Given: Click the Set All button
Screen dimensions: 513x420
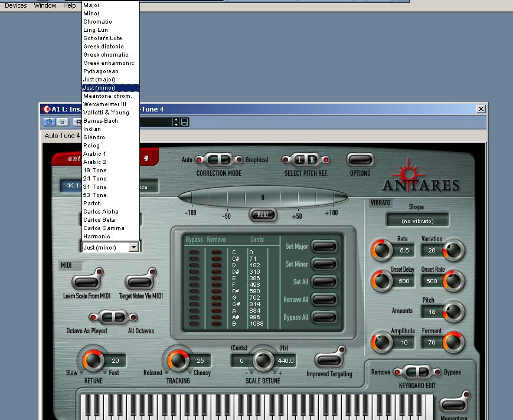Looking at the screenshot, I should coord(324,282).
